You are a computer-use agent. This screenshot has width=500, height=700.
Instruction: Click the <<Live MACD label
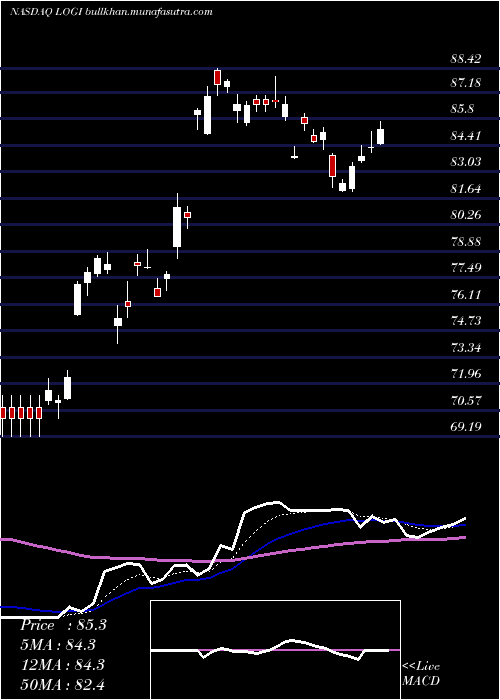pos(421,674)
